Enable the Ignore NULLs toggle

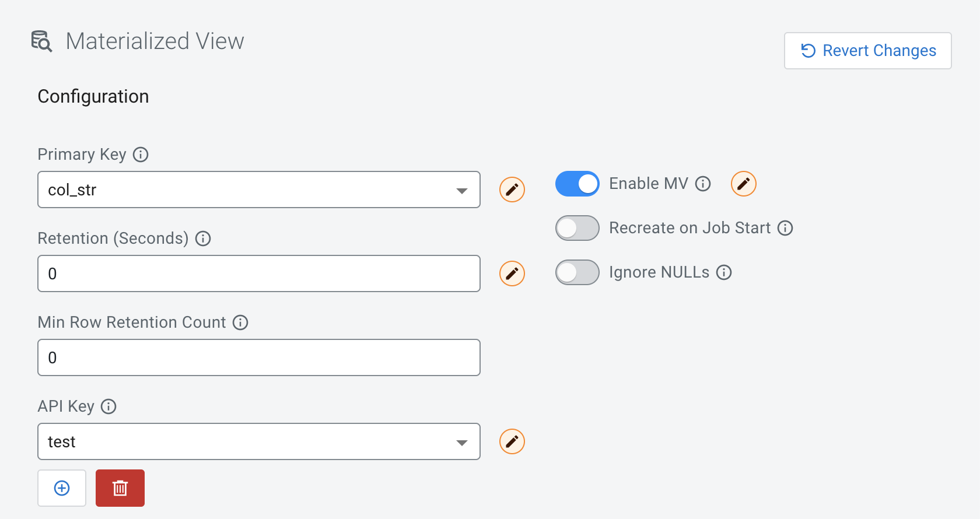[x=577, y=272]
